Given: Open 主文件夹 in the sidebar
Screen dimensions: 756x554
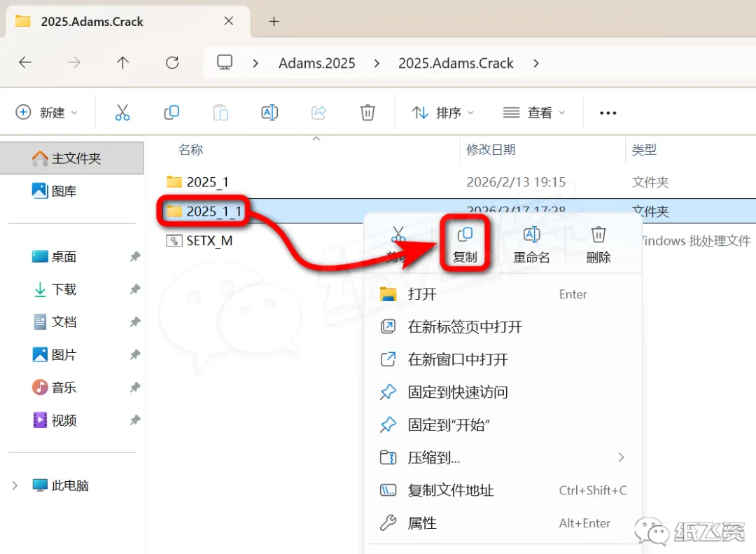Looking at the screenshot, I should coord(72,158).
